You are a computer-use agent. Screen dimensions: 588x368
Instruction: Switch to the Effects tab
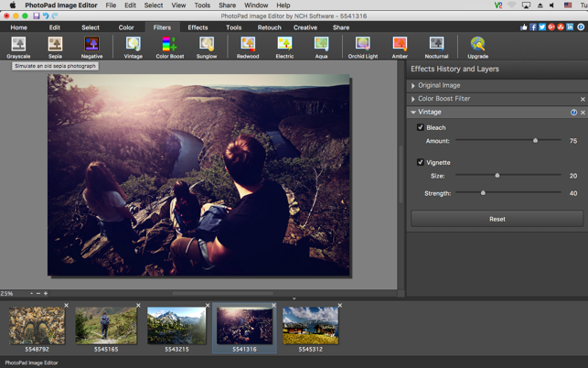click(x=198, y=27)
